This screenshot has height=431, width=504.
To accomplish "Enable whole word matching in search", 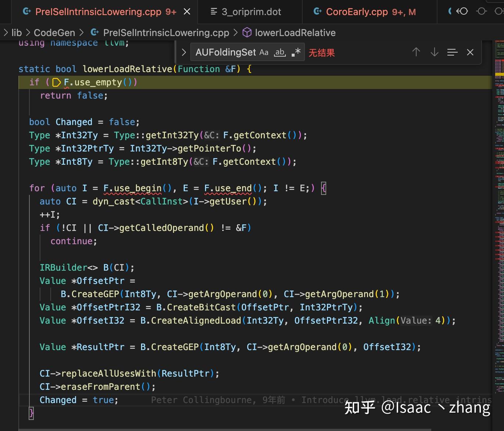I will (x=280, y=52).
